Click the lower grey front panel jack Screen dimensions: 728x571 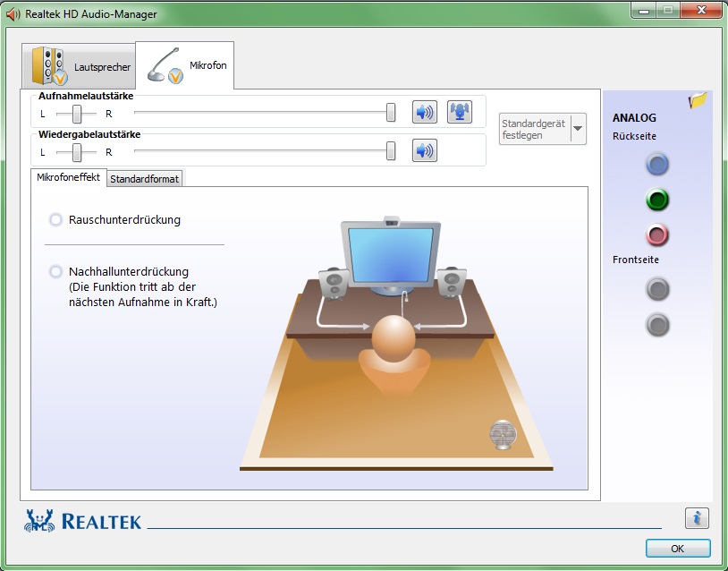point(657,324)
